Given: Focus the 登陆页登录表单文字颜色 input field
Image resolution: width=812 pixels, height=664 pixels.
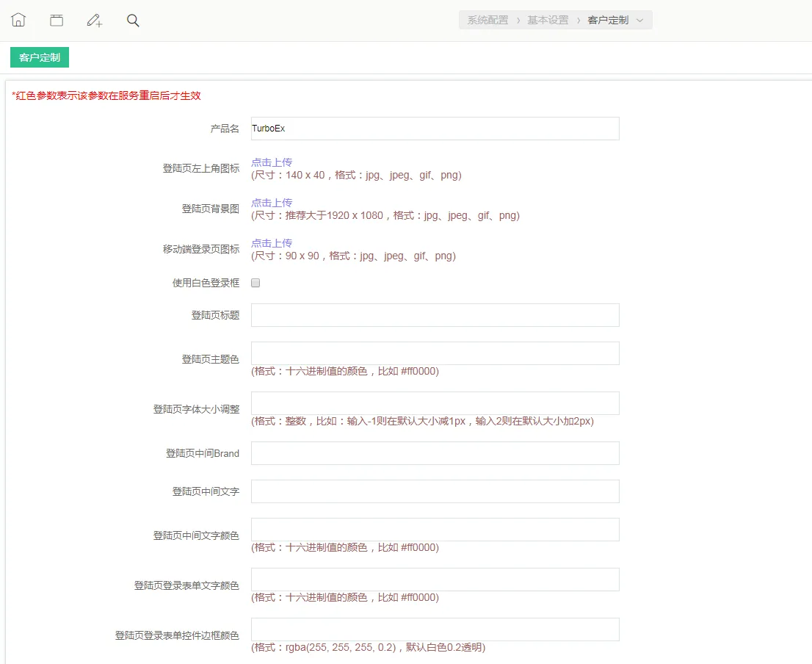Looking at the screenshot, I should tap(435, 580).
